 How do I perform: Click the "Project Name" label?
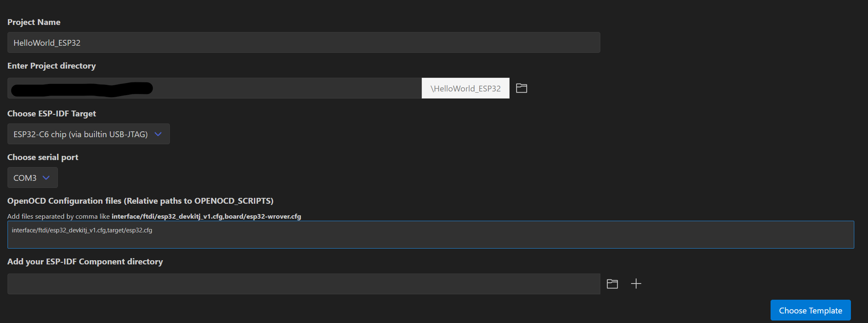(34, 22)
